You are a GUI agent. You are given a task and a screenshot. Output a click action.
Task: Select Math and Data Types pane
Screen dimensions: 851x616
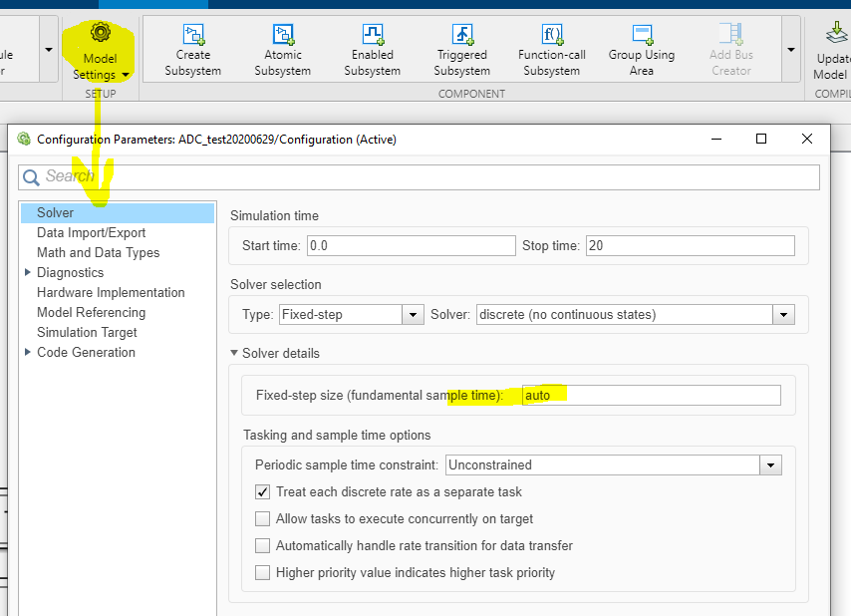click(x=99, y=253)
